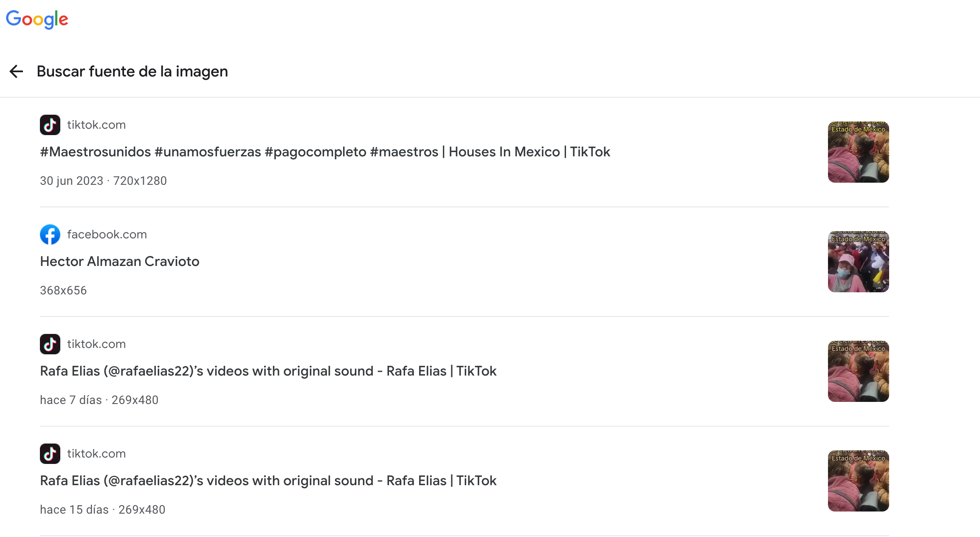980x537 pixels.
Task: Click the last result's TikTok favicon
Action: pyautogui.click(x=50, y=454)
